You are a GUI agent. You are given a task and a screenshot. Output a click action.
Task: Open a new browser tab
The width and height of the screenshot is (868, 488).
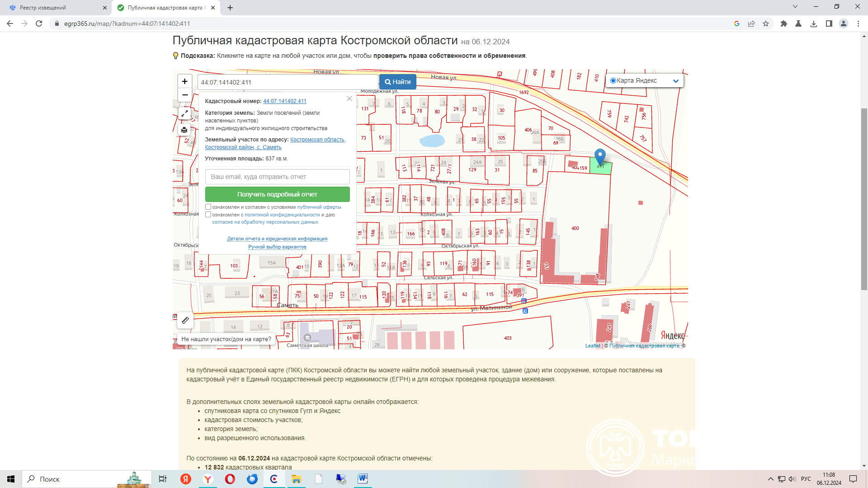pos(230,8)
